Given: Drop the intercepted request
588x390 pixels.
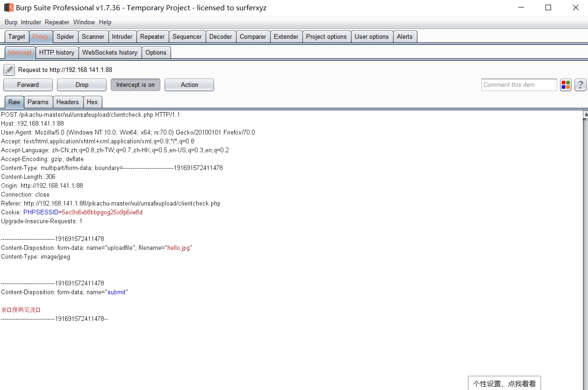Looking at the screenshot, I should point(82,85).
